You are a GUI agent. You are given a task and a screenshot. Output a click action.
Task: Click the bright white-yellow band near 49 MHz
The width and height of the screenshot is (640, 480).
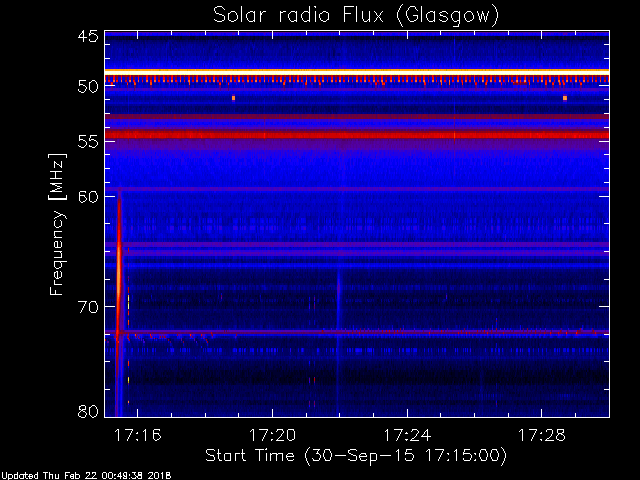pos(357,72)
